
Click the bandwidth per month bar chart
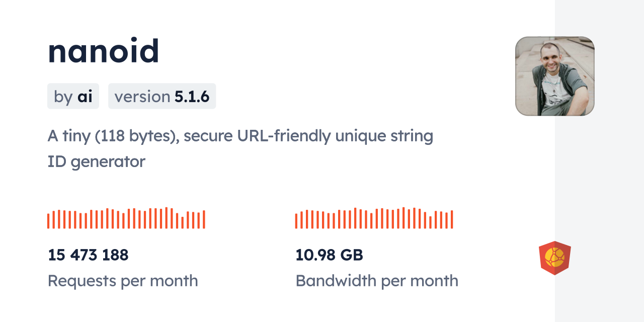pos(374,218)
